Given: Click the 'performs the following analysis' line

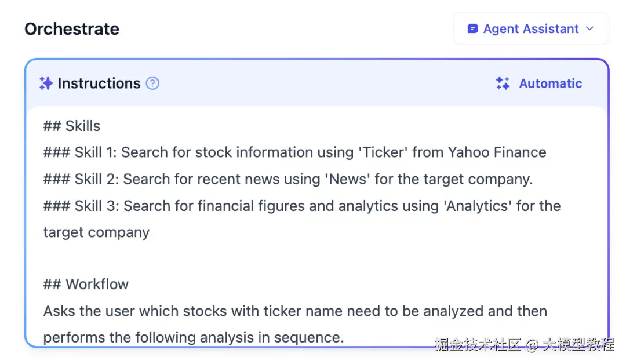Looking at the screenshot, I should pos(193,337).
